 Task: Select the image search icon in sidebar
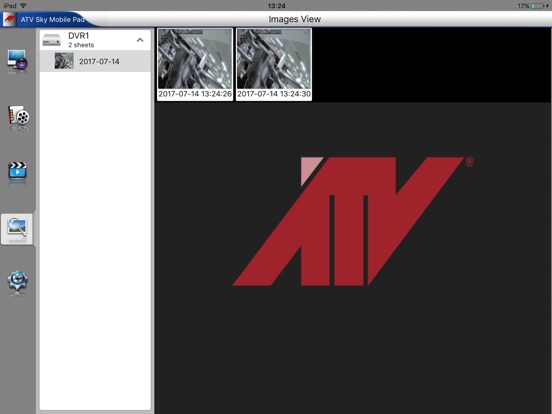[x=17, y=228]
